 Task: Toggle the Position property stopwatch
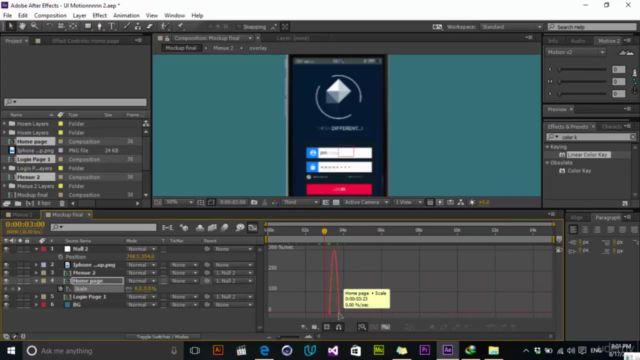(60, 257)
